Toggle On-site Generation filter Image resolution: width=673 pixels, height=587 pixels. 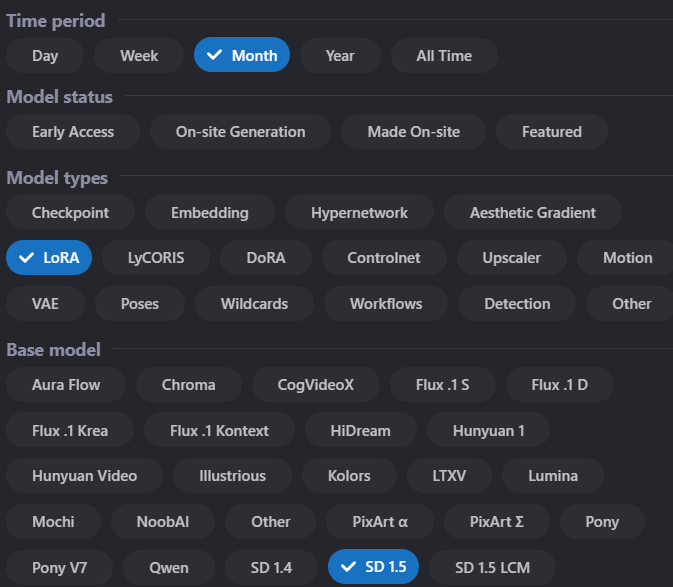pos(240,131)
